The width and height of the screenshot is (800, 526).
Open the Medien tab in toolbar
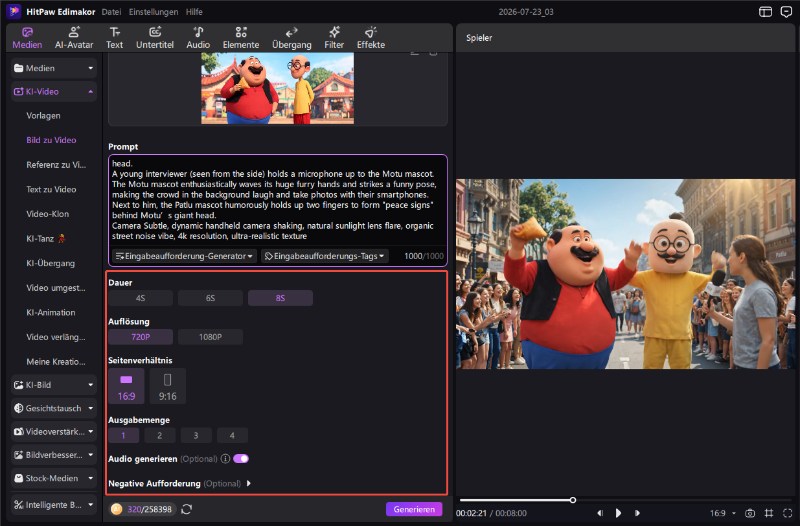coord(27,38)
